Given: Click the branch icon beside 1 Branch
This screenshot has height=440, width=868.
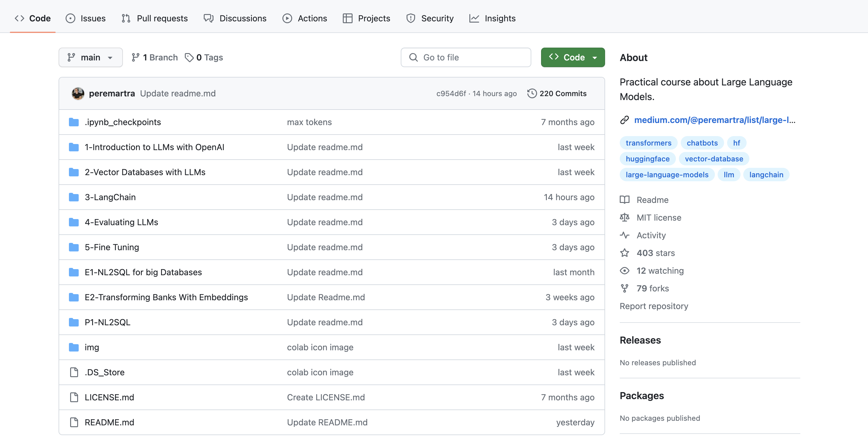Looking at the screenshot, I should (135, 58).
